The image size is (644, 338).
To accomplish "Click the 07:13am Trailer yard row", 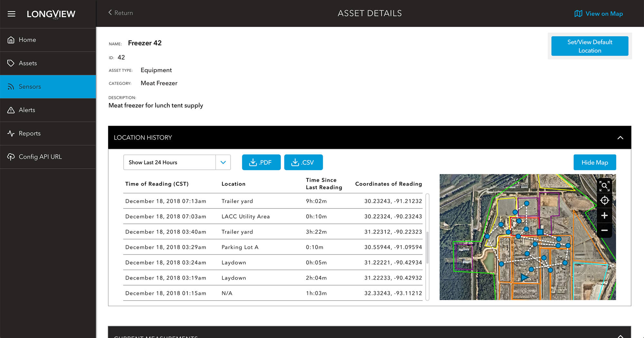I will click(x=273, y=201).
